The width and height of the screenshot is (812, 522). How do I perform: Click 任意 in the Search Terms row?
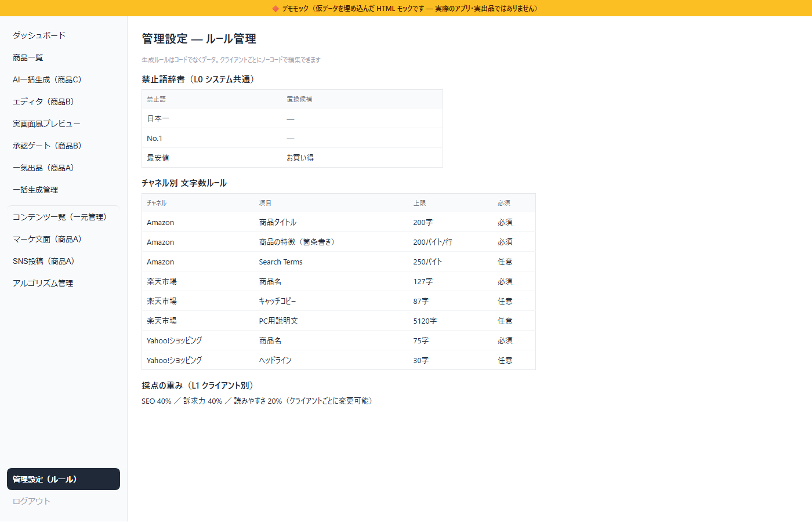click(505, 262)
